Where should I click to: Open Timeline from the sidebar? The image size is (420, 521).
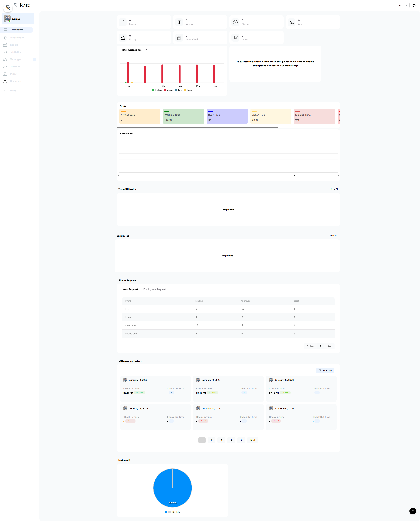tap(15, 67)
